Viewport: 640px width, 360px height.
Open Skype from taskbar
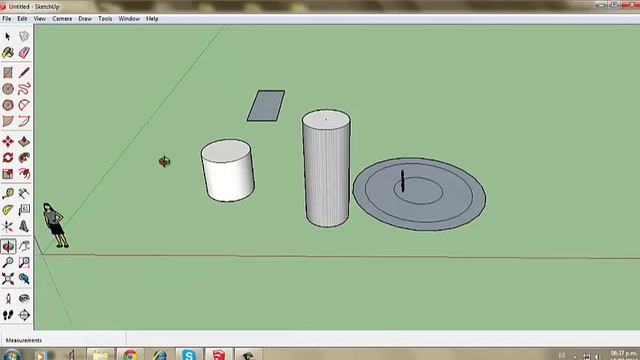pos(189,355)
